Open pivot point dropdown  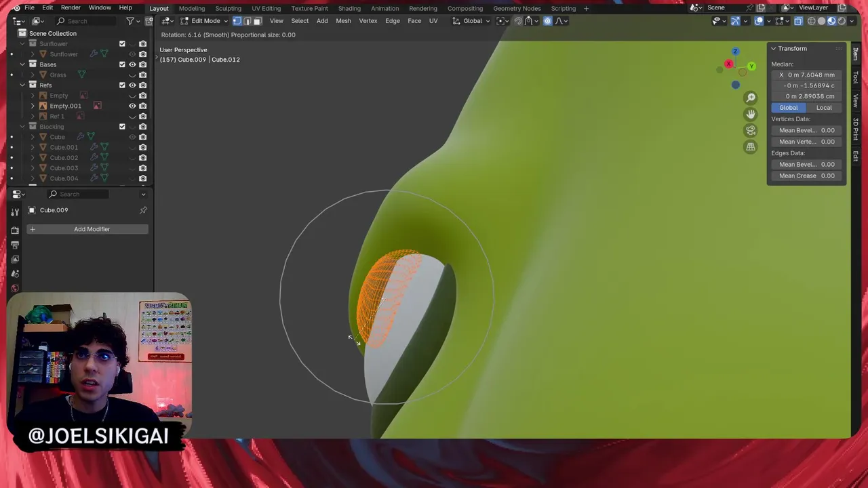tap(502, 21)
